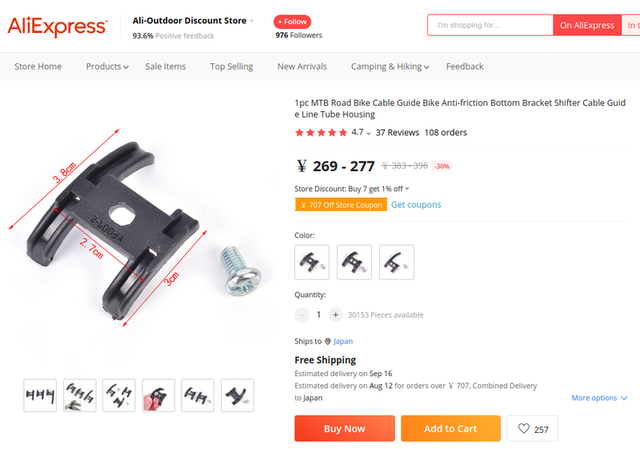
Task: Click the location pin next to Japan
Action: pyautogui.click(x=327, y=341)
